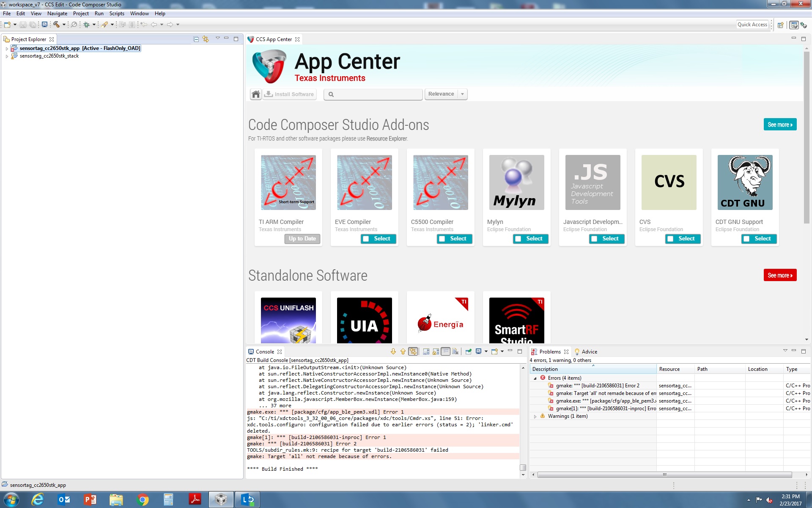Viewport: 812px width, 508px height.
Task: Expand the Warnings (1 item) group
Action: click(x=535, y=417)
